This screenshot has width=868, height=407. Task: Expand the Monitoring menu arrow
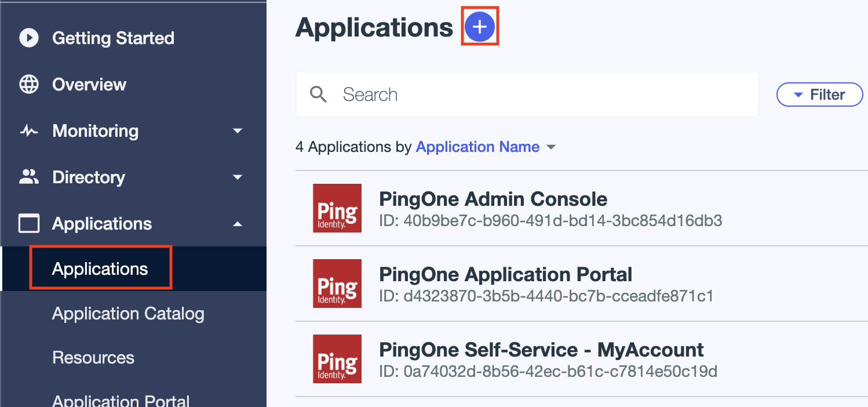pos(238,131)
